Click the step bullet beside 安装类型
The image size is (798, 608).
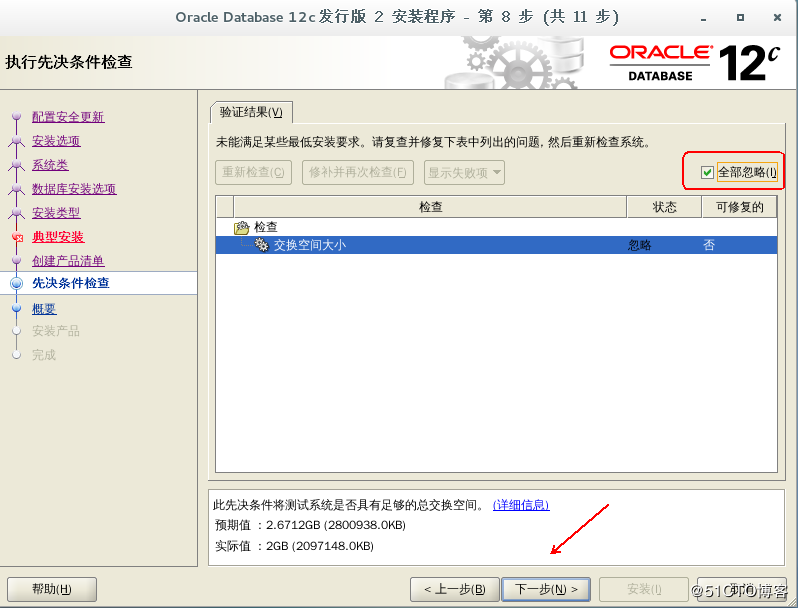[17, 213]
